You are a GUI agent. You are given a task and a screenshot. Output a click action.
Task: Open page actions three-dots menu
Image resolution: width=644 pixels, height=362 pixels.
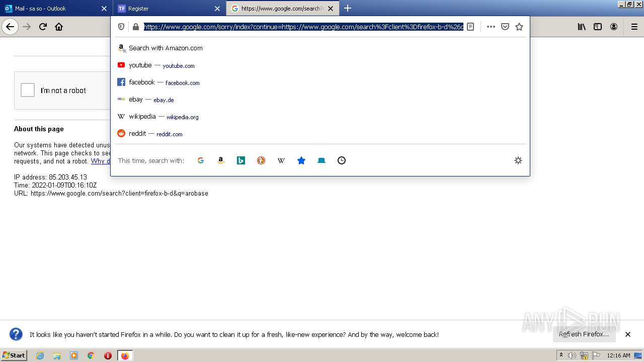(x=491, y=27)
